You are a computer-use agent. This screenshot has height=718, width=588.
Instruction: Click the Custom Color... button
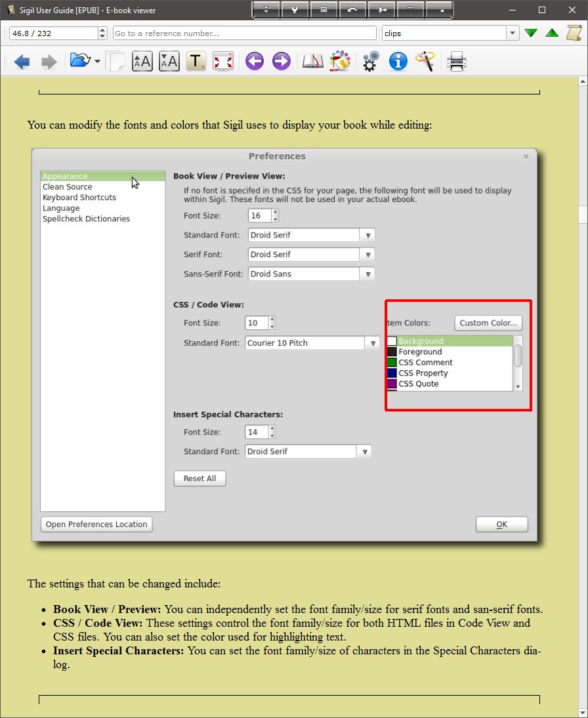click(x=488, y=323)
